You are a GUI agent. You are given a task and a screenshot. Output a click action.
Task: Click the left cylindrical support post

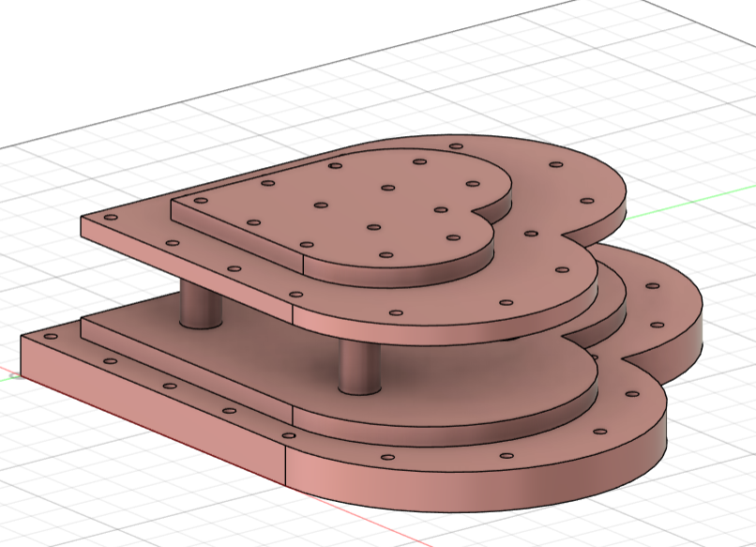pyautogui.click(x=201, y=305)
